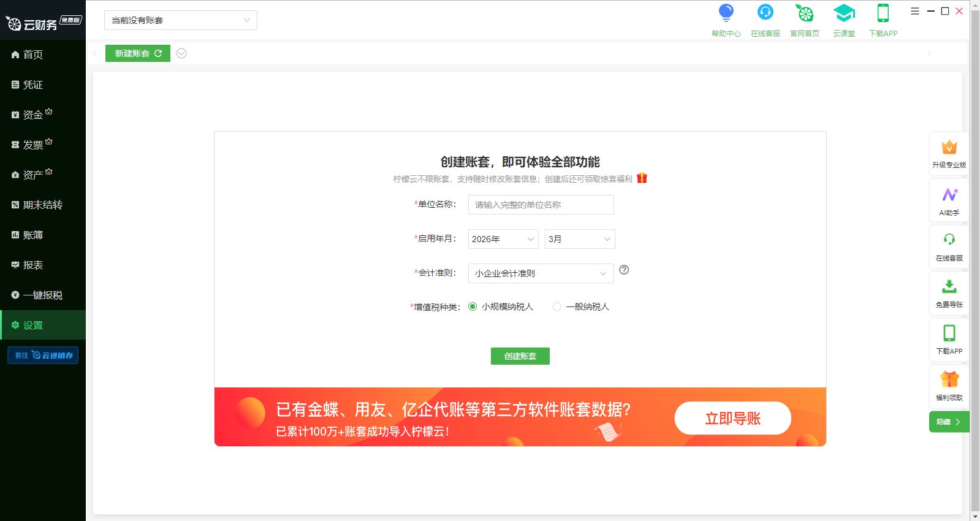The height and width of the screenshot is (521, 980).
Task: Click the help question mark beside 会计准则
Action: point(624,270)
